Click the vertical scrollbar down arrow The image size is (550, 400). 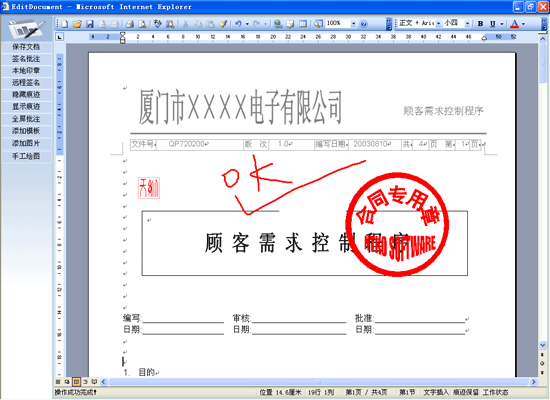(x=542, y=345)
